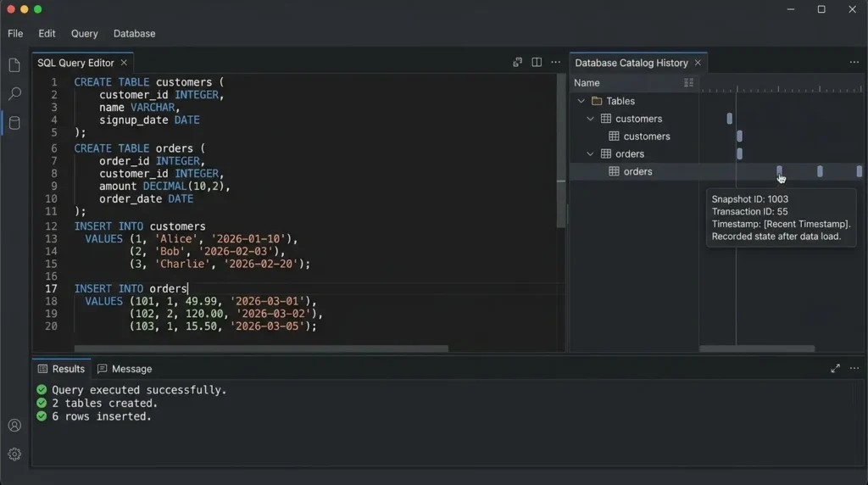Open the search sidebar icon

point(14,93)
